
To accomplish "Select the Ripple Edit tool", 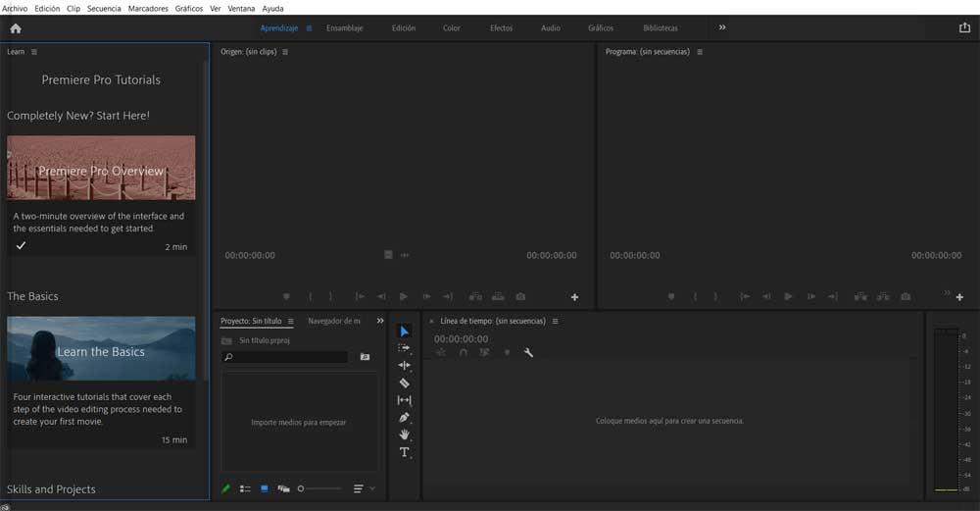I will coord(405,365).
